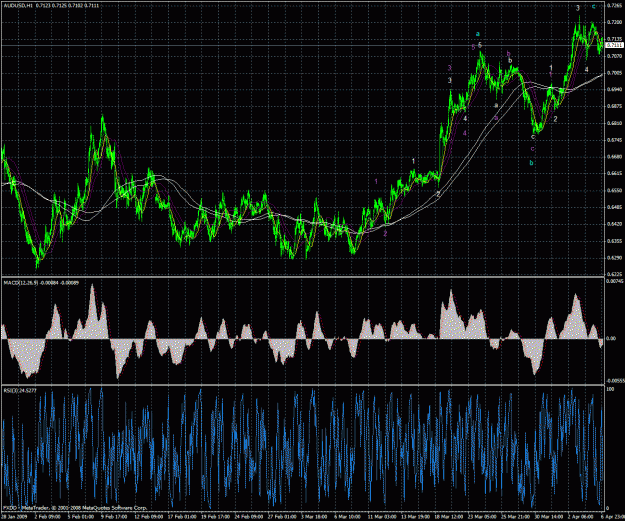Click the 0.6615 price axis value

coord(613,174)
